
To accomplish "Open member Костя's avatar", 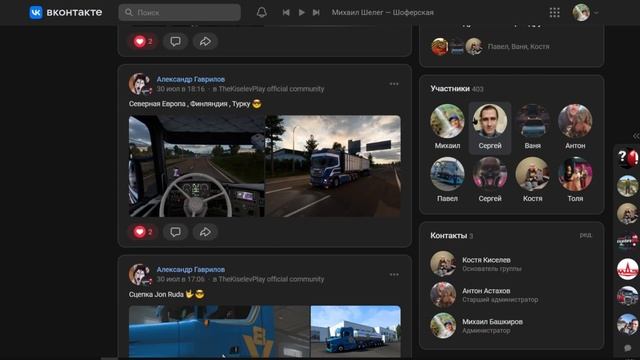I will [x=533, y=174].
